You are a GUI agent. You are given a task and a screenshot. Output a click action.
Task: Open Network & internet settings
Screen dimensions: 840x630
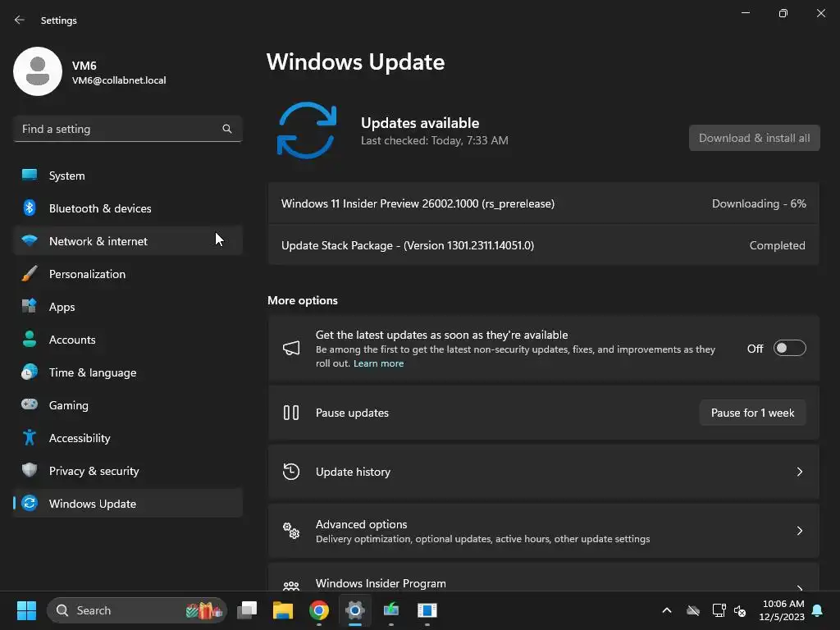click(128, 240)
